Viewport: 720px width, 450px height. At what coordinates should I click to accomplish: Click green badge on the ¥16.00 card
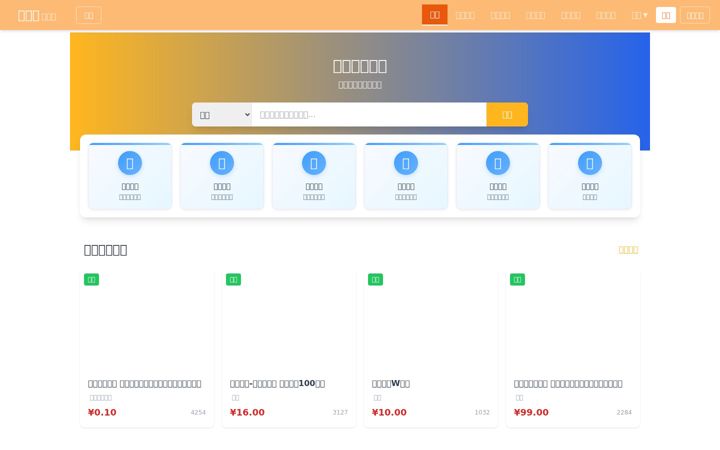pyautogui.click(x=233, y=280)
